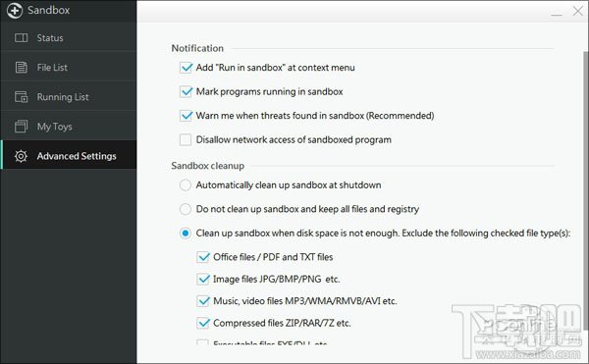The height and width of the screenshot is (364, 589).
Task: Toggle Mark programs running in sandbox
Action: (x=186, y=91)
